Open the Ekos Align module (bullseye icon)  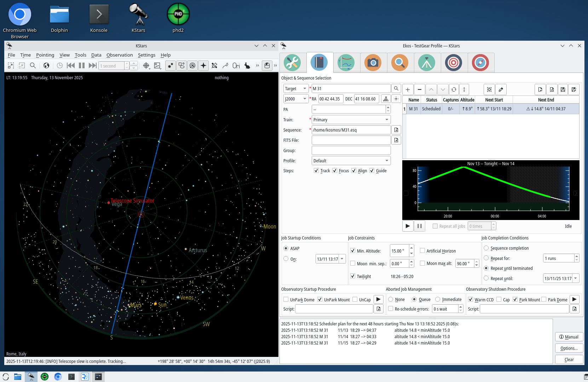(x=454, y=63)
